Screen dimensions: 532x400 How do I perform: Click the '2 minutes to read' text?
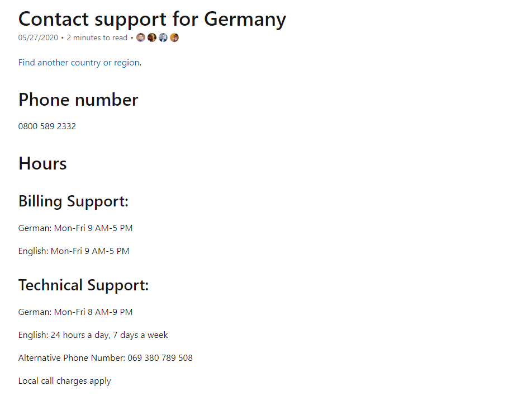coord(97,37)
